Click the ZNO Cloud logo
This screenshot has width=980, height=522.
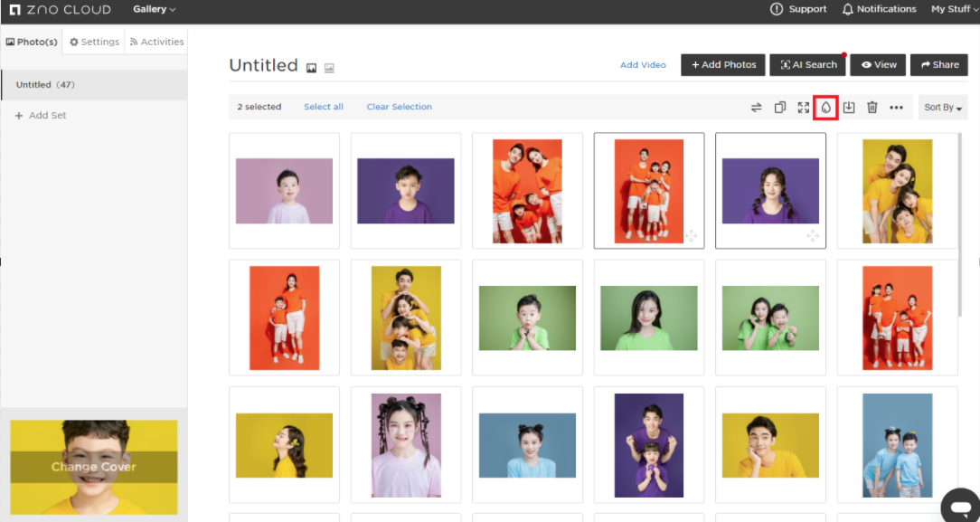tap(60, 9)
